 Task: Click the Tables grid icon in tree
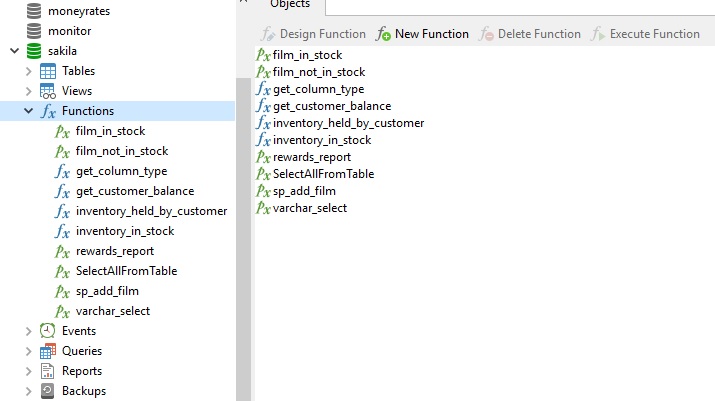pos(48,71)
